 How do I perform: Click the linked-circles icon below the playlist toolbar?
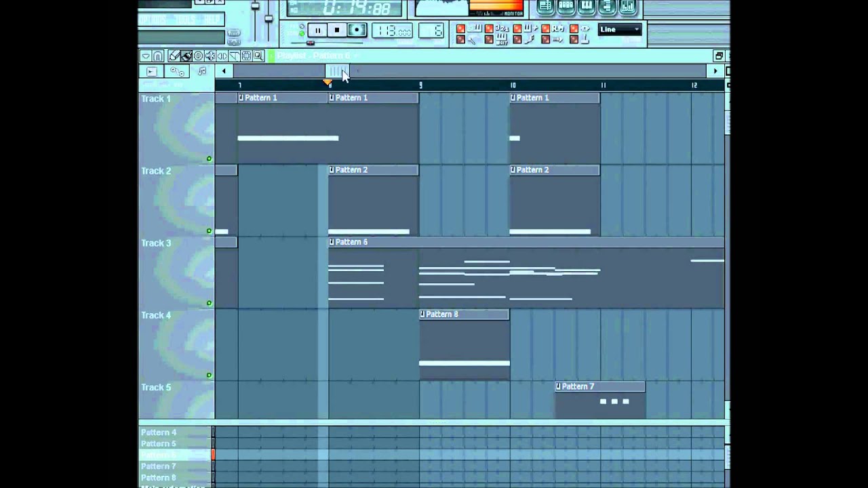(177, 71)
